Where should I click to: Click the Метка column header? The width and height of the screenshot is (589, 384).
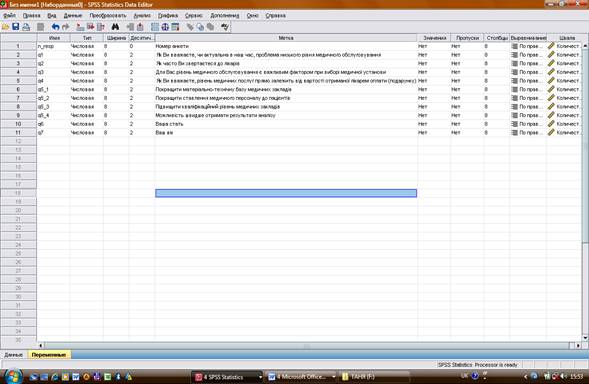coord(286,38)
